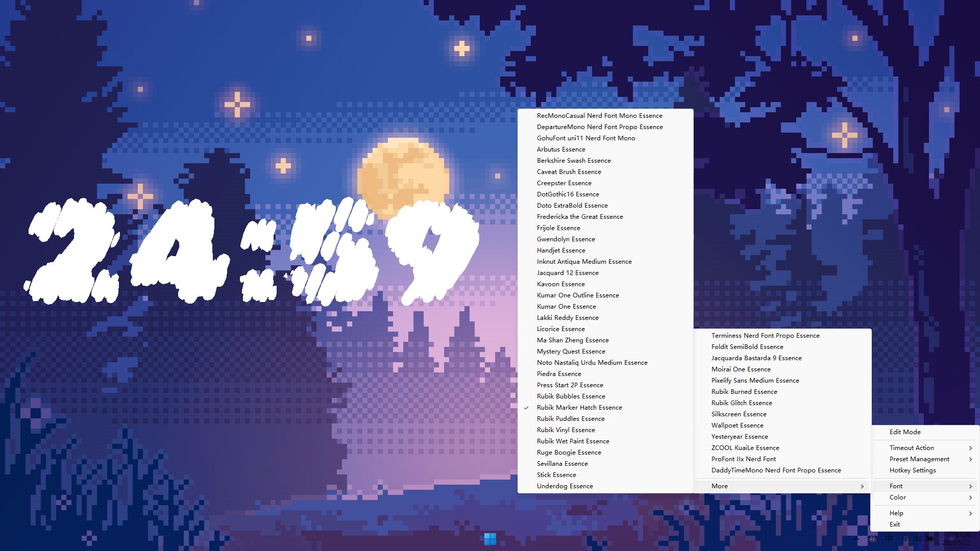Show hidden tray icons chevron
The height and width of the screenshot is (551, 980).
coord(856,539)
